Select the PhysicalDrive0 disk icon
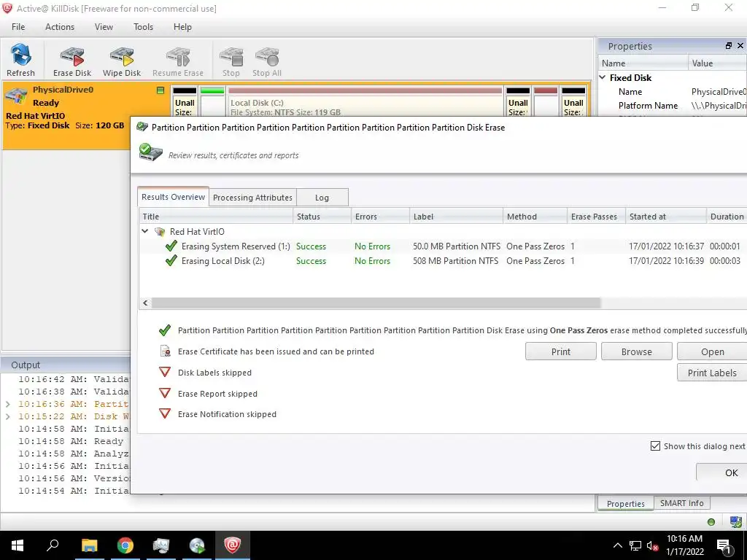747x560 pixels. tap(16, 96)
